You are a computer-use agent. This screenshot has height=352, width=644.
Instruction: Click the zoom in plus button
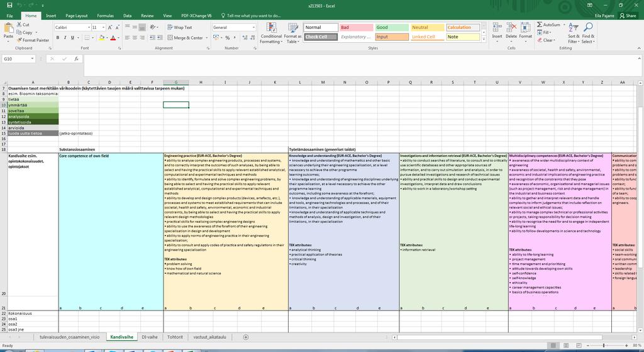point(626,346)
